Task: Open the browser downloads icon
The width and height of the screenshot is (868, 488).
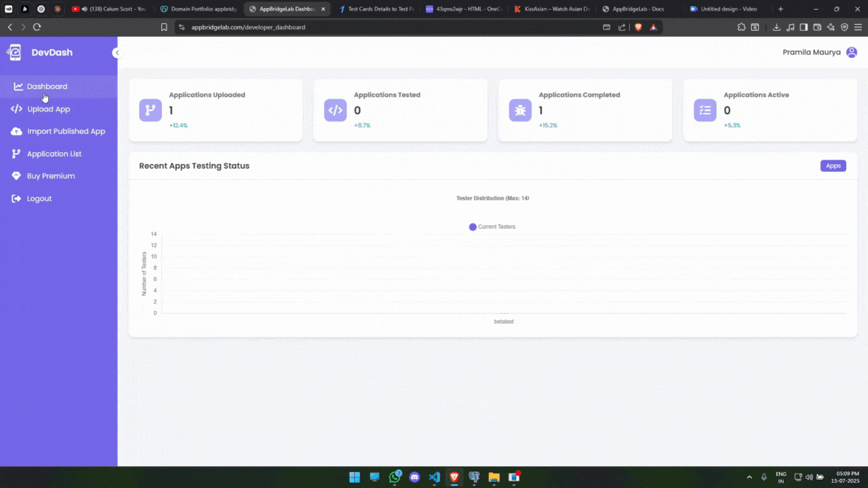Action: (777, 27)
